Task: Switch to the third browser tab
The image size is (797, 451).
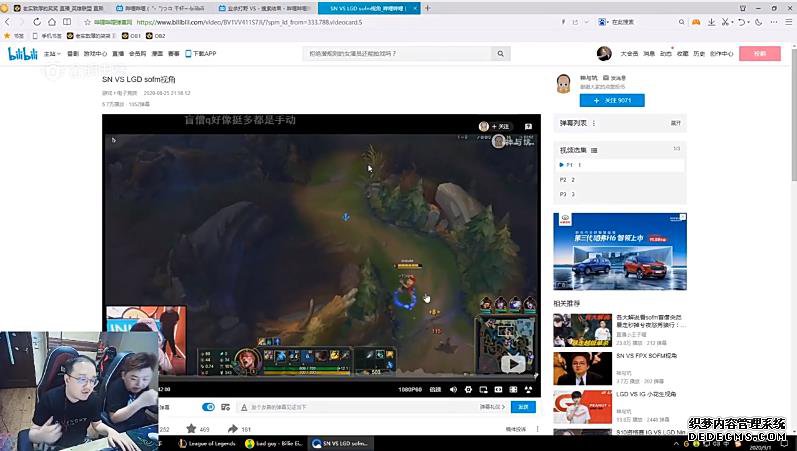Action: coord(265,8)
